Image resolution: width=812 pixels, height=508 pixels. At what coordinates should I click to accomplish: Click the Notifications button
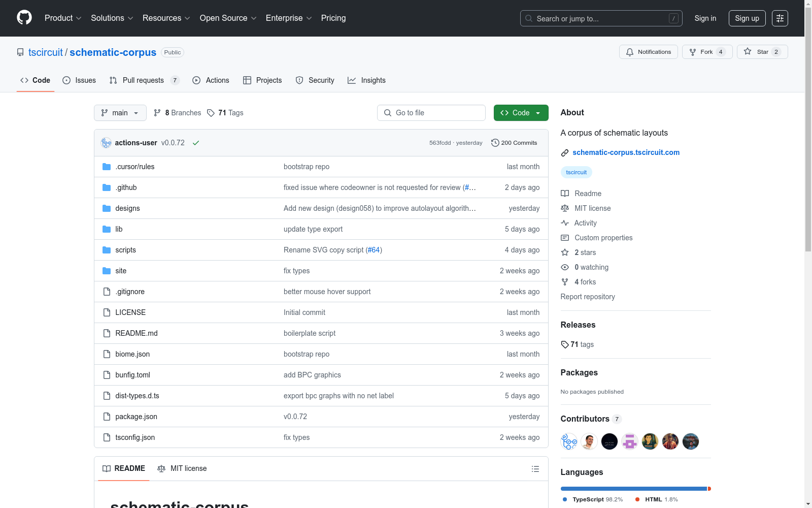(x=649, y=52)
